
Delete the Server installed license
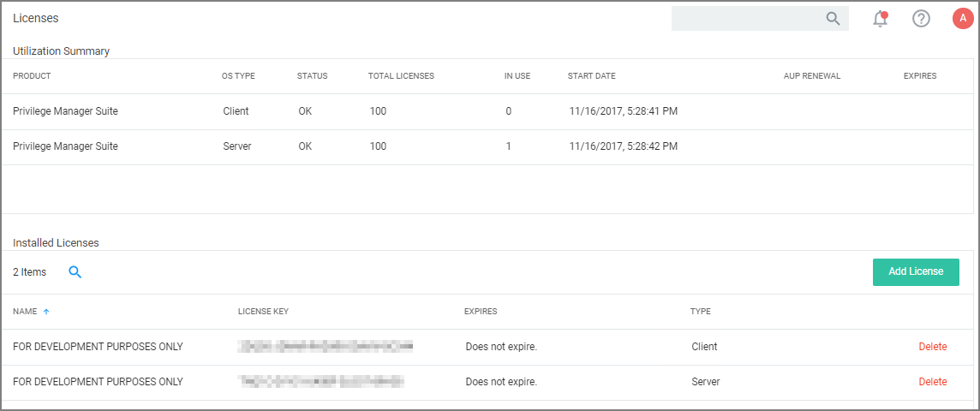coord(933,382)
